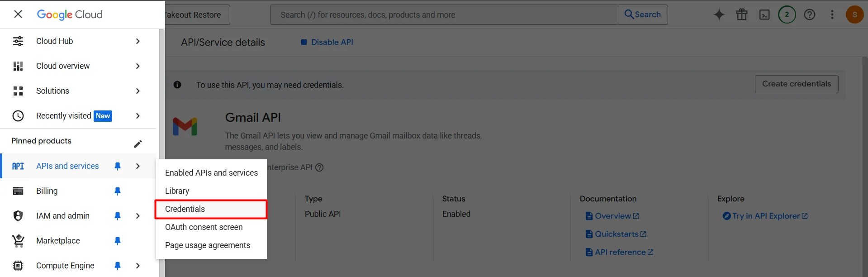The width and height of the screenshot is (868, 277).
Task: Click the Enabled status value
Action: point(456,214)
